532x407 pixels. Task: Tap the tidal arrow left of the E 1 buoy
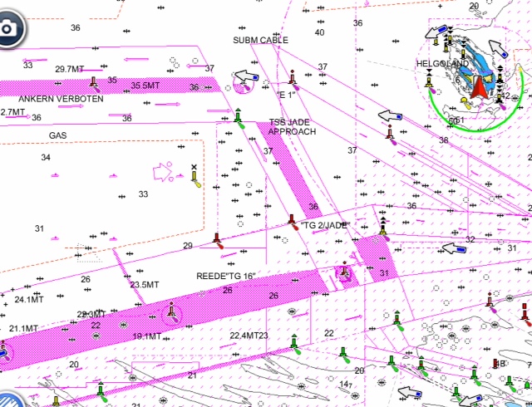[x=245, y=78]
